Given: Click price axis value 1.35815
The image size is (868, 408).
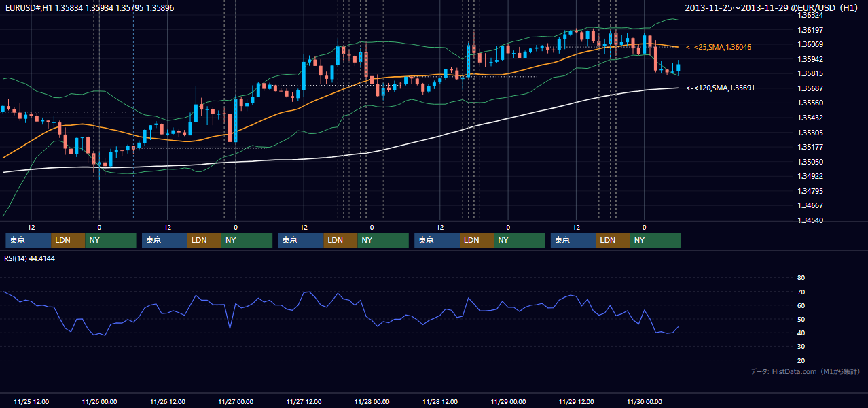Looking at the screenshot, I should pos(810,73).
